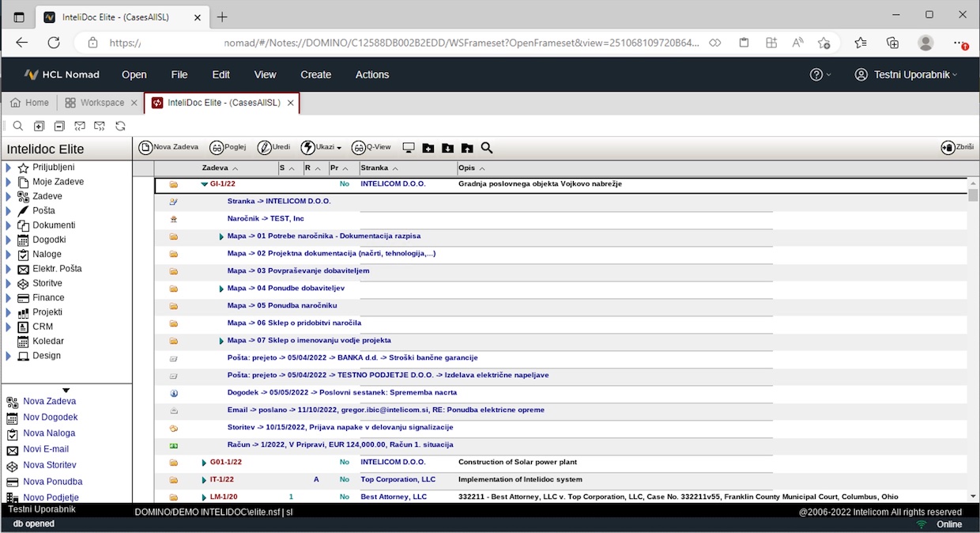
Task: Expand the IT-1/22 case row
Action: (205, 480)
